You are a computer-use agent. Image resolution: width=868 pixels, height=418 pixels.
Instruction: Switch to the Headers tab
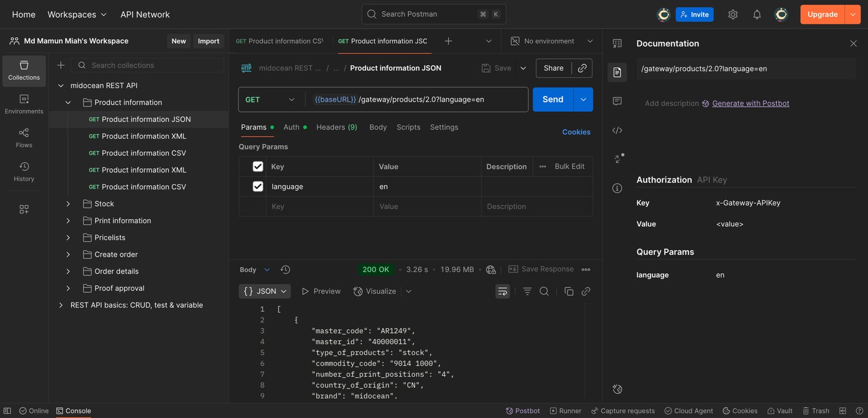pyautogui.click(x=336, y=127)
